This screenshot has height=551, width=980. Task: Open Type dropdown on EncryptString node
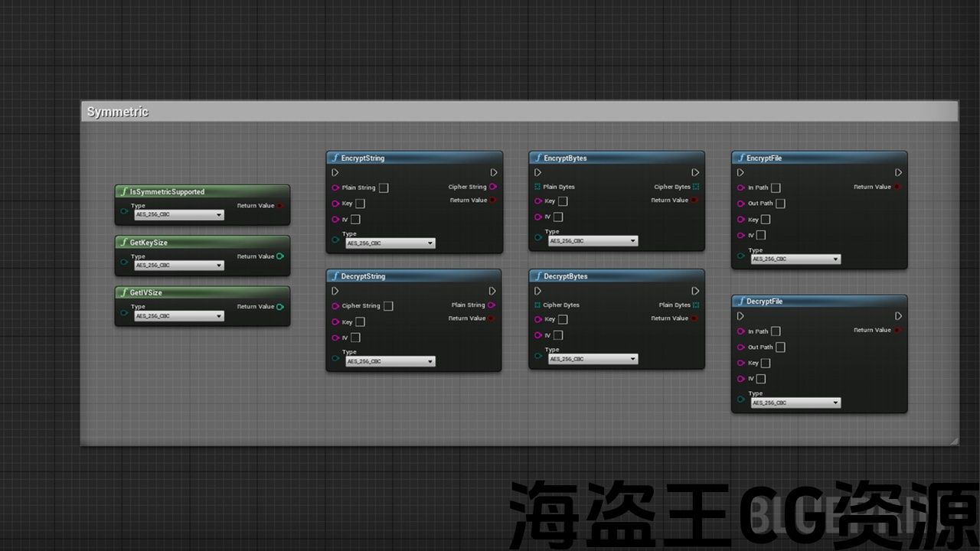point(390,243)
